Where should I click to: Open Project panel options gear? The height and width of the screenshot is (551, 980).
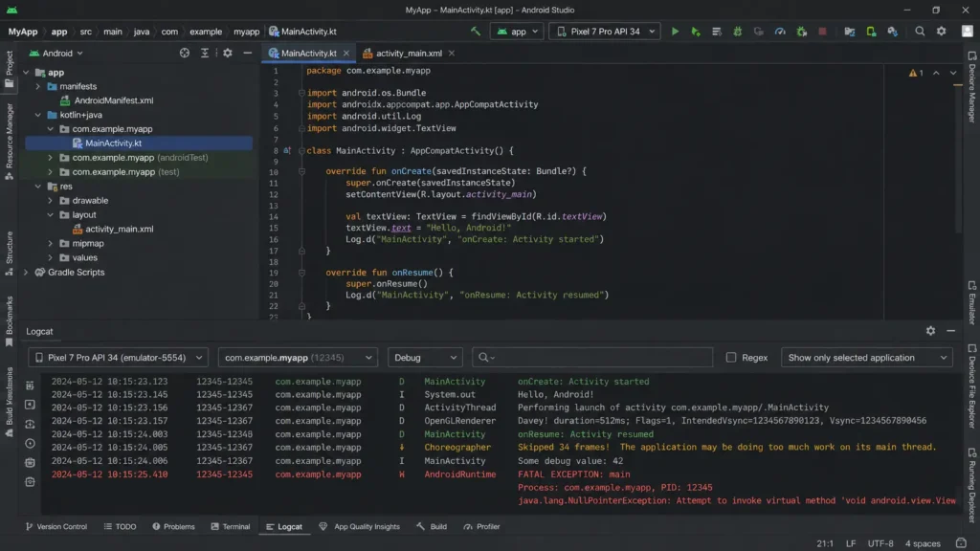point(228,54)
